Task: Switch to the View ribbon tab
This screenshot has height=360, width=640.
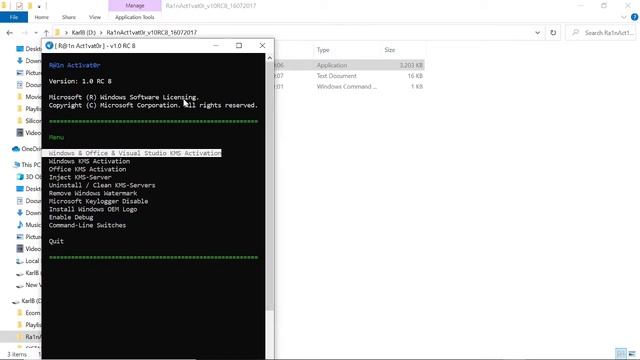Action: [x=95, y=17]
